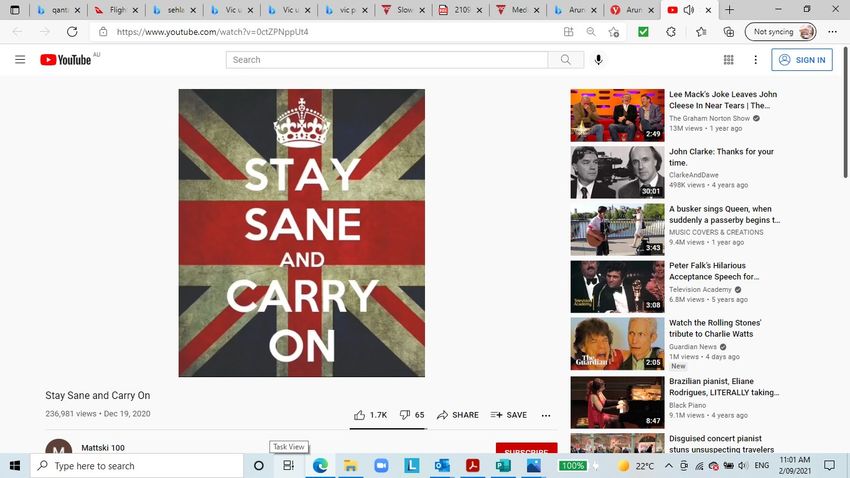Open taskbar volume speaker icon

[x=743, y=466]
